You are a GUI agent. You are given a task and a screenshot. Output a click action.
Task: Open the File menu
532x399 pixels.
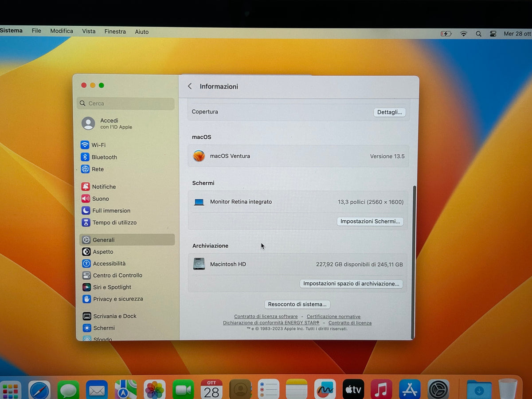click(36, 31)
